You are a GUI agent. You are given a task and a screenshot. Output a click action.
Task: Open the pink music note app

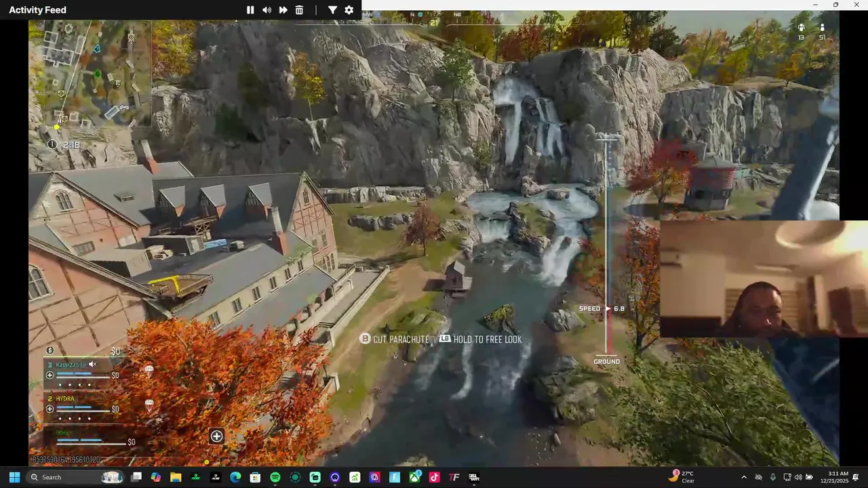434,477
